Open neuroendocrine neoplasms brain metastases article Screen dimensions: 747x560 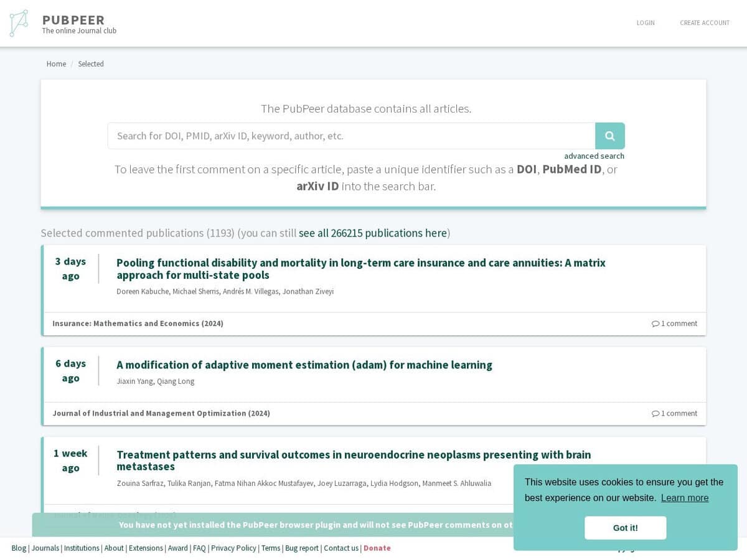tap(354, 460)
